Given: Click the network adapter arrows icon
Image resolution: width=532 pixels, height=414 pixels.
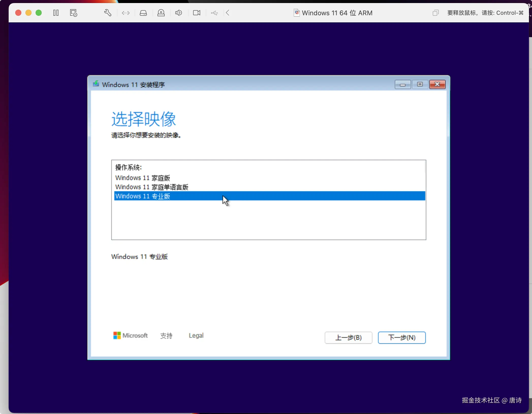Looking at the screenshot, I should point(126,13).
